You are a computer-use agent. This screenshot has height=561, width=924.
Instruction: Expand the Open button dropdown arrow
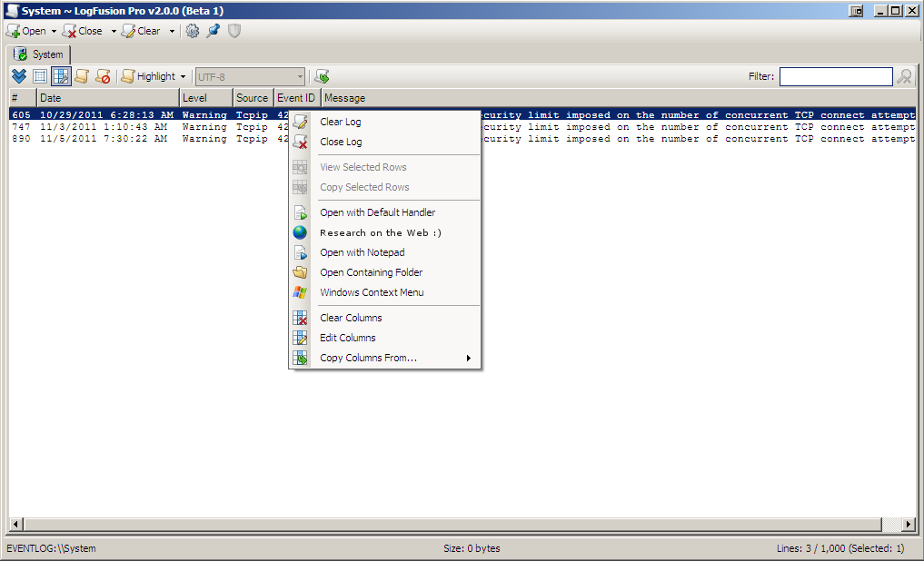pyautogui.click(x=54, y=31)
